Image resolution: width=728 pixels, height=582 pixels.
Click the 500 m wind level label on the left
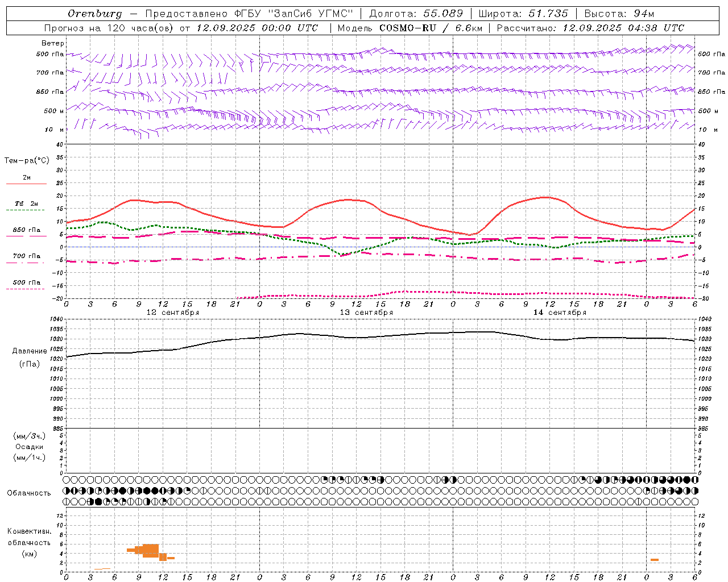(54, 111)
